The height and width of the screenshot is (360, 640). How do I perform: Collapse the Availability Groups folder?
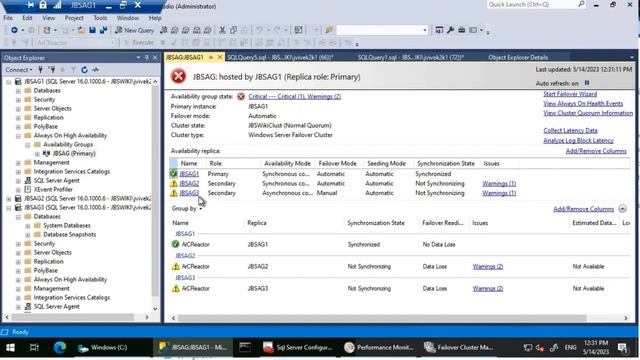coord(28,144)
